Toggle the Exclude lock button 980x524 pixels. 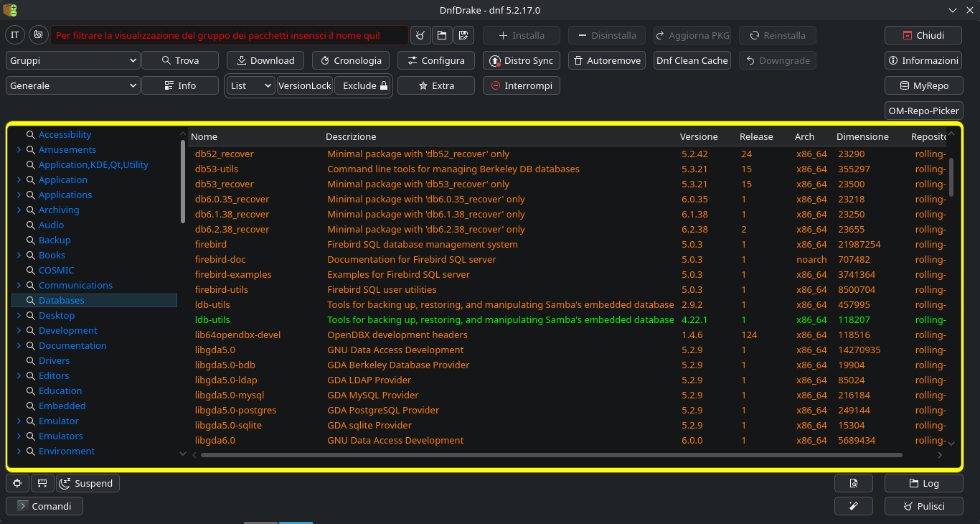click(364, 85)
